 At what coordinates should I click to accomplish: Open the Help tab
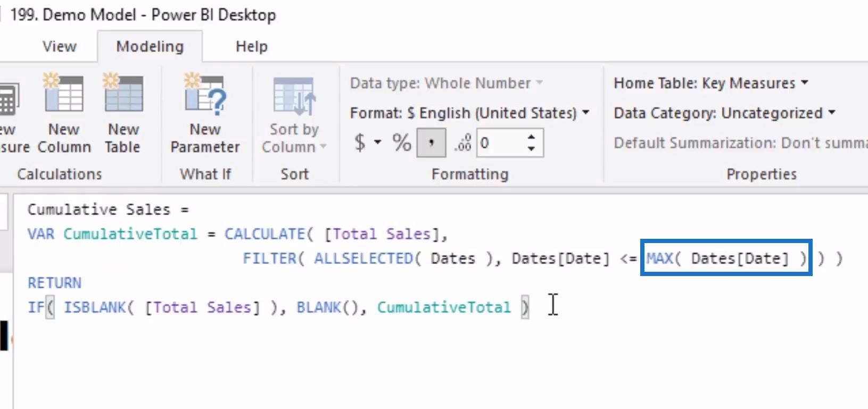pos(251,47)
